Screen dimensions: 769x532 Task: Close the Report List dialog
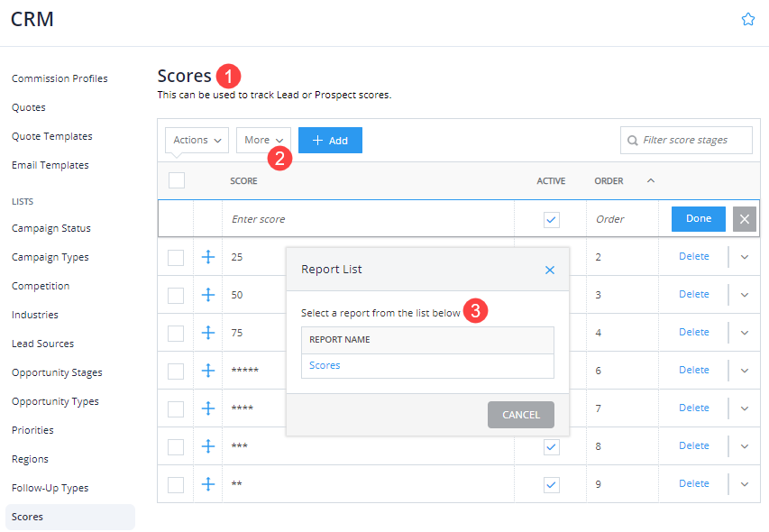(550, 269)
